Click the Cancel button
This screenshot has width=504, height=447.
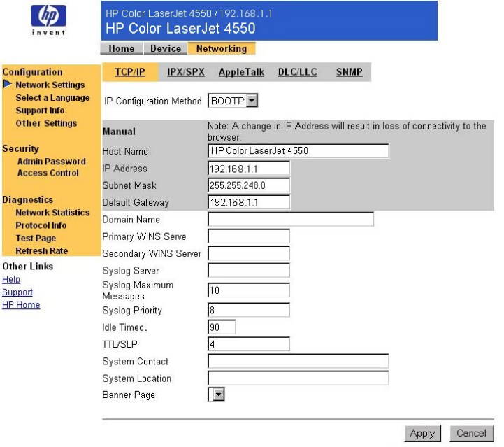[471, 433]
